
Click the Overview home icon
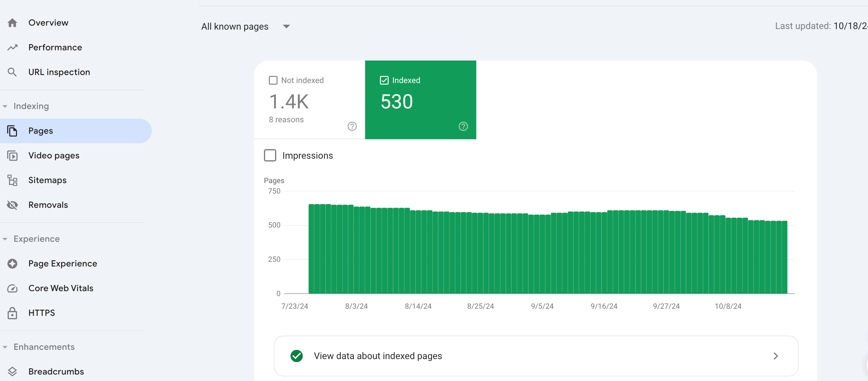12,23
